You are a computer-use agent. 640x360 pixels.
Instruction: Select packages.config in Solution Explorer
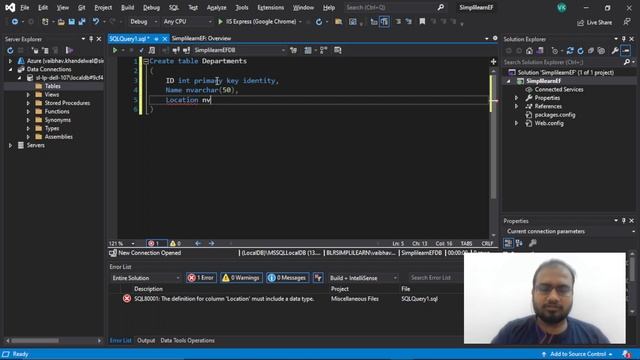point(555,115)
